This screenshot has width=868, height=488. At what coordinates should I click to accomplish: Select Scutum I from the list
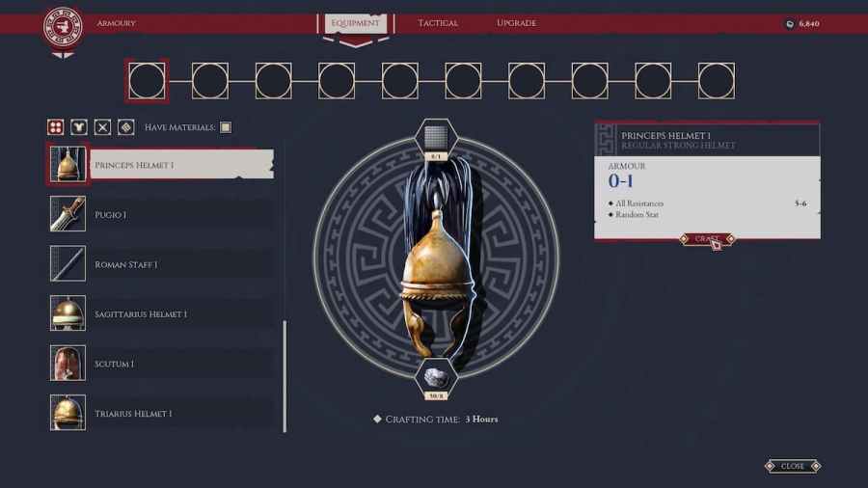tap(181, 364)
